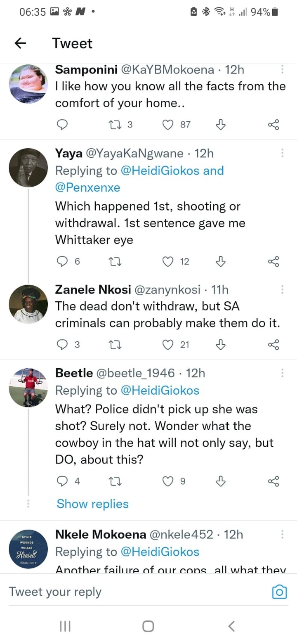Reply to Beetle's tweet
Image resolution: width=297 pixels, height=644 pixels.
[x=62, y=481]
